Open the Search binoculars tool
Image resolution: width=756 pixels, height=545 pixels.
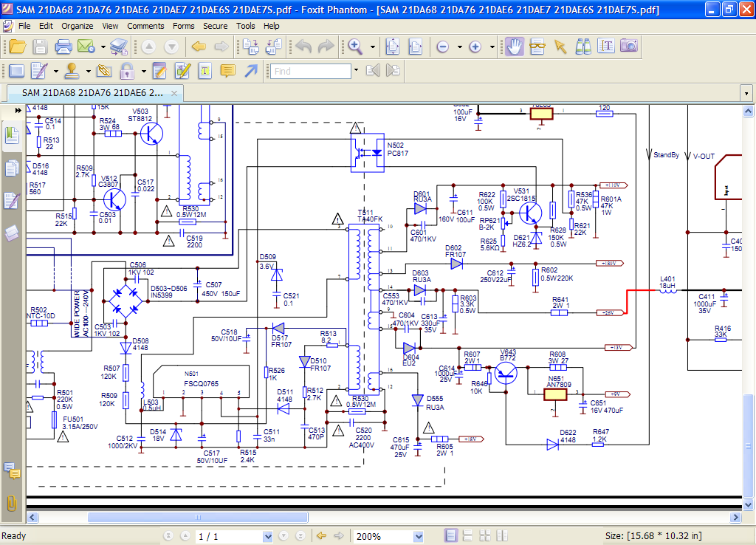tap(583, 47)
